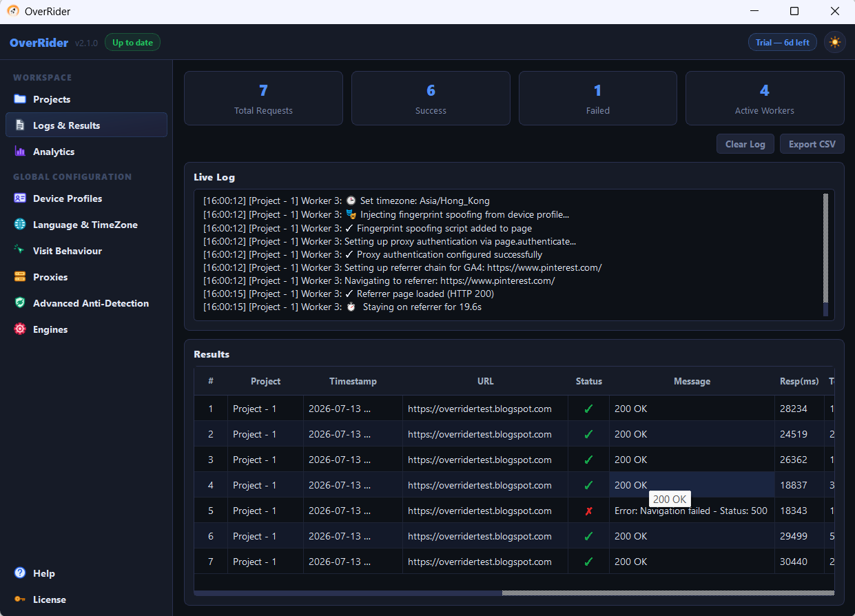The image size is (855, 616).
Task: Click the Device Profiles card icon
Action: [x=20, y=198]
